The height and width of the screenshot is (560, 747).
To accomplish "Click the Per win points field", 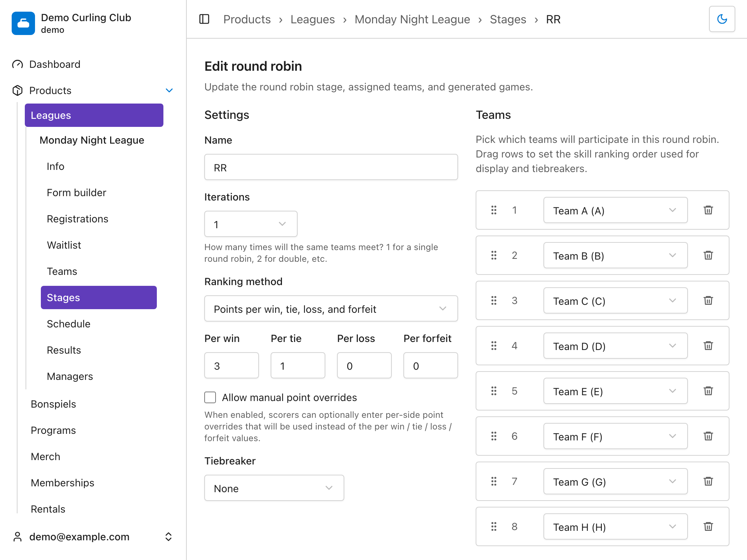I will point(232,365).
